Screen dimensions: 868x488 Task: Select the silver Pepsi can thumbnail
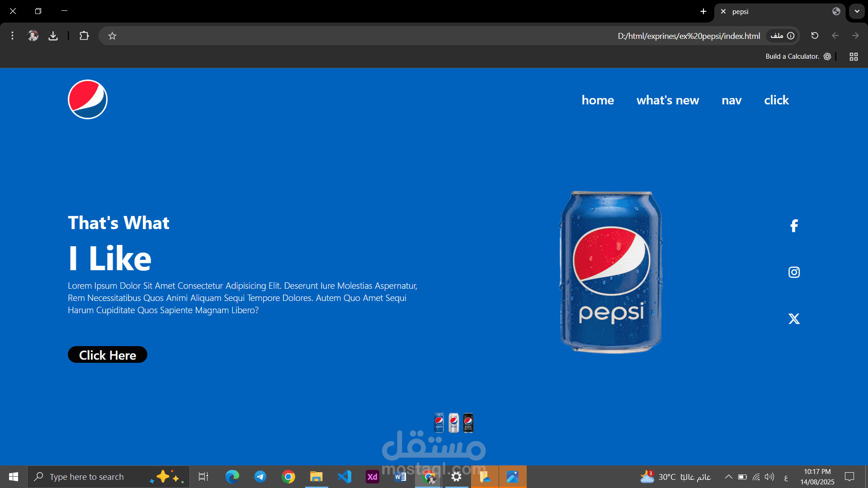point(454,423)
